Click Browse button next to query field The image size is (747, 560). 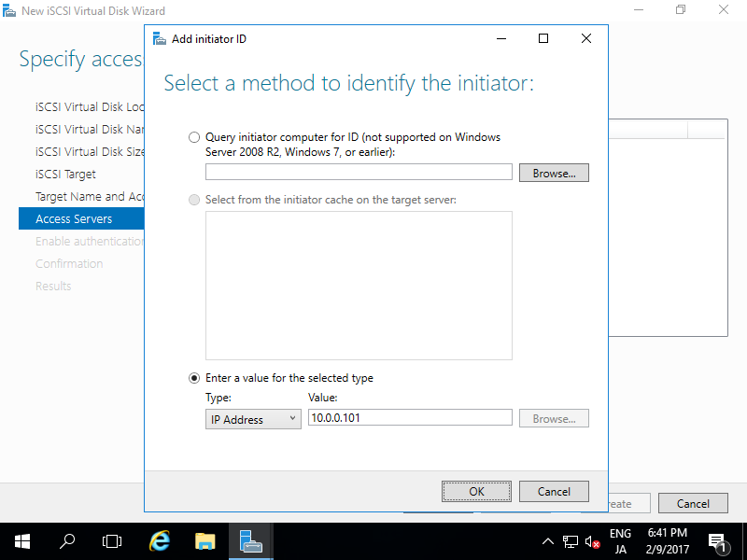(554, 173)
